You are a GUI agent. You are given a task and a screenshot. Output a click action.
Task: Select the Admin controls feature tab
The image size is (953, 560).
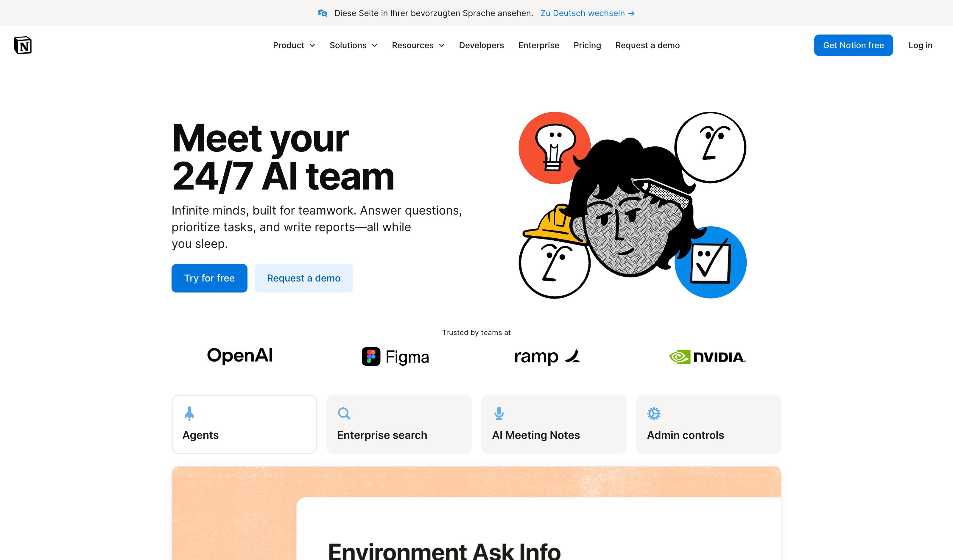[x=708, y=424]
